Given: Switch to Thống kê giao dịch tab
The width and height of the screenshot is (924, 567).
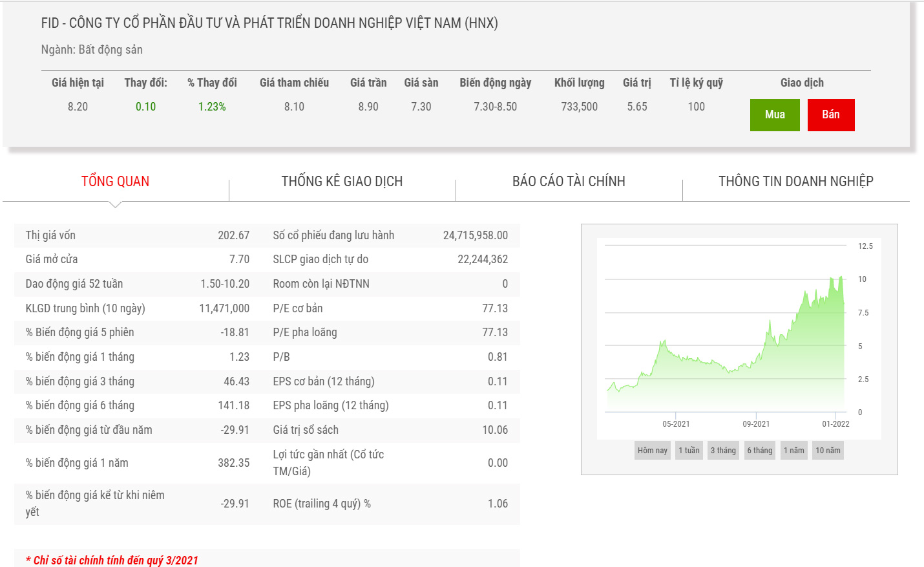Looking at the screenshot, I should pos(342,182).
